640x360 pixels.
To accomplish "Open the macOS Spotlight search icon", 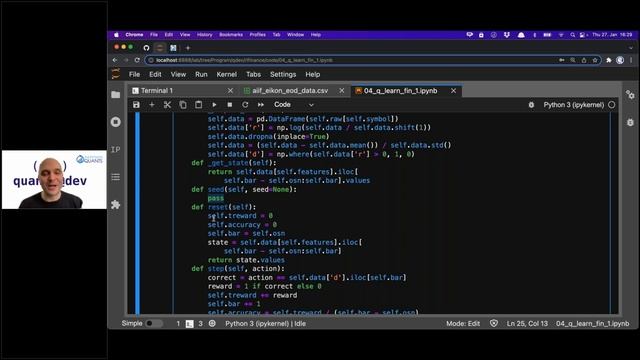I will pos(573,35).
